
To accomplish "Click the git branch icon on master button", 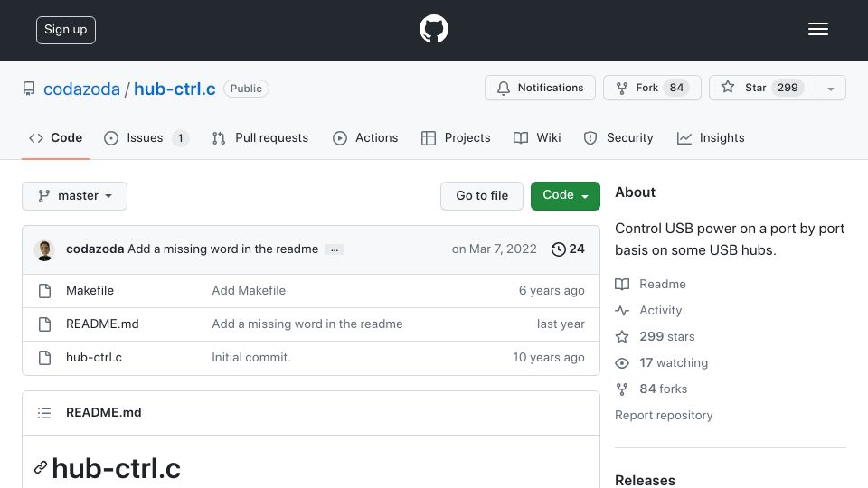I will (x=44, y=196).
